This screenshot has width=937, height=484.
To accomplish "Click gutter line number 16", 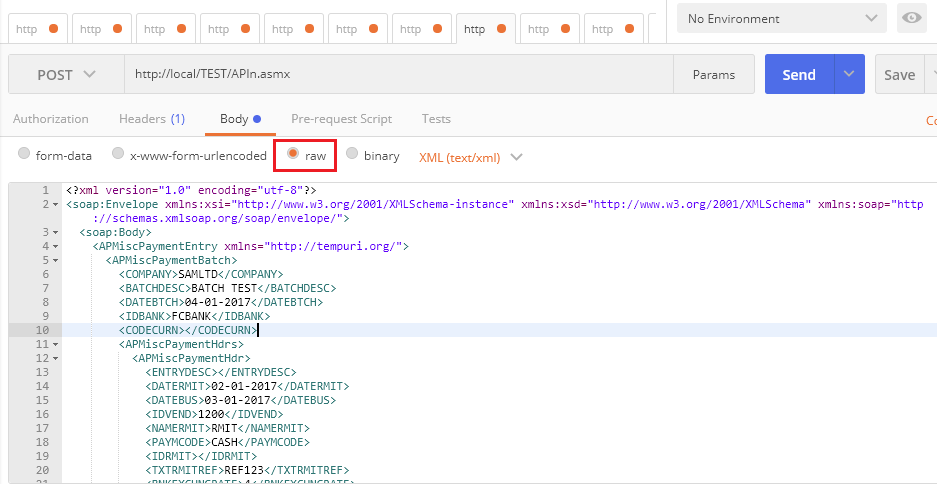I will (x=42, y=414).
